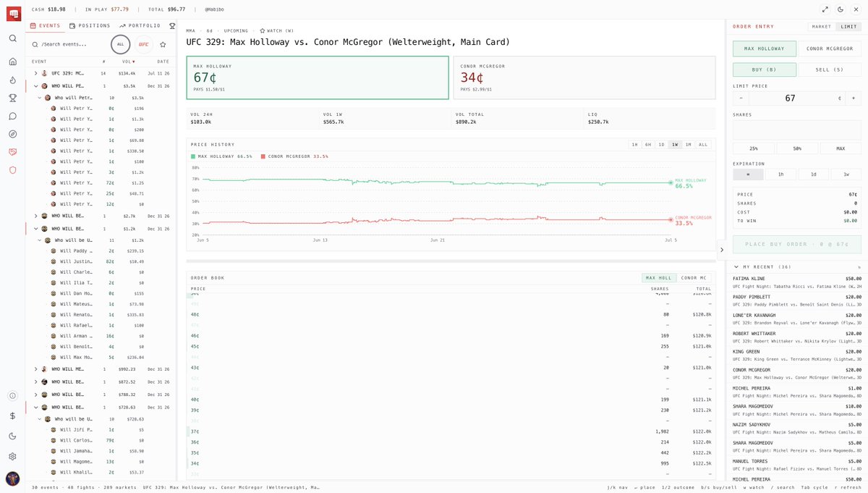Go to Home via sidebar house icon
Screen dimensions: 868x493
pyautogui.click(x=12, y=60)
